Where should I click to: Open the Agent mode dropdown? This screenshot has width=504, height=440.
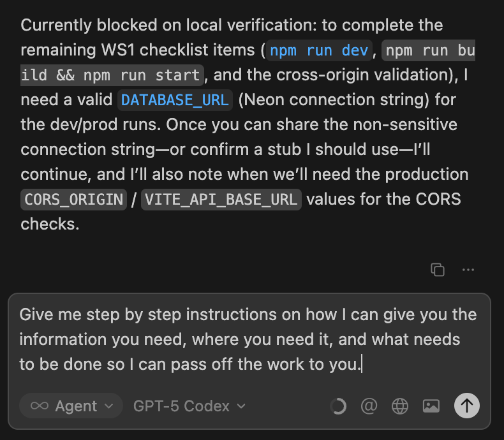pos(71,406)
